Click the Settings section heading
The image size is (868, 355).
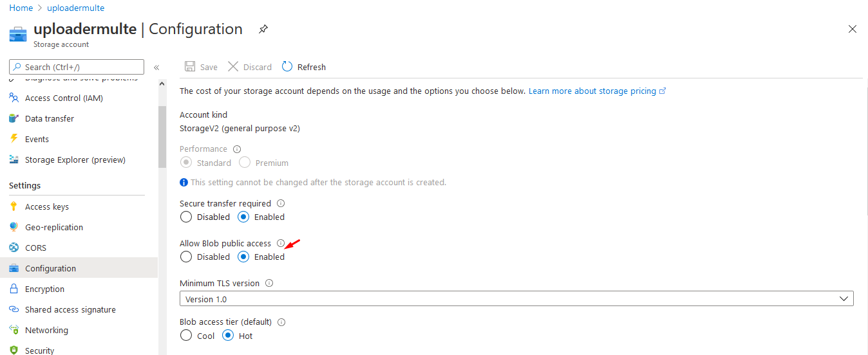click(24, 185)
